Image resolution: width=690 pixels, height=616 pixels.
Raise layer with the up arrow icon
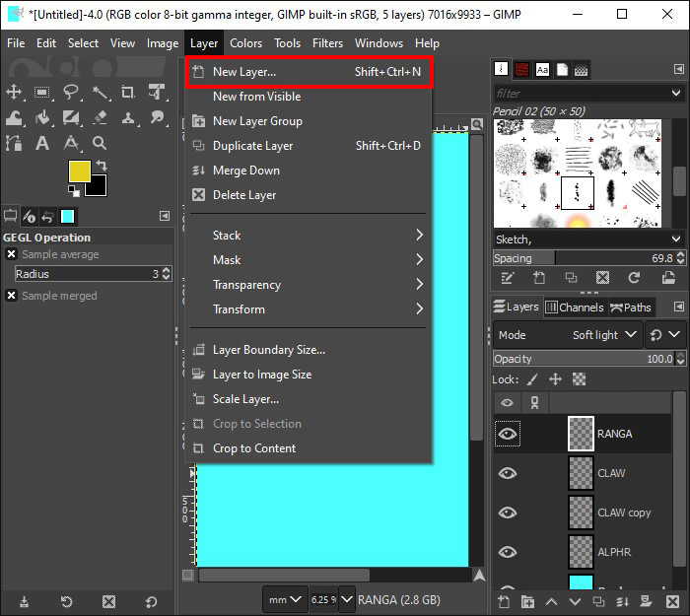[x=551, y=601]
